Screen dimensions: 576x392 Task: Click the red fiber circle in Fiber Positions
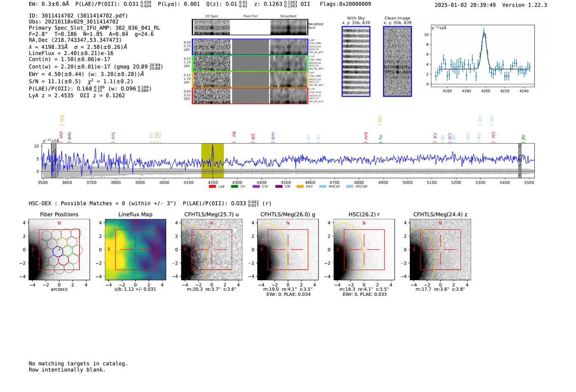coord(63,260)
